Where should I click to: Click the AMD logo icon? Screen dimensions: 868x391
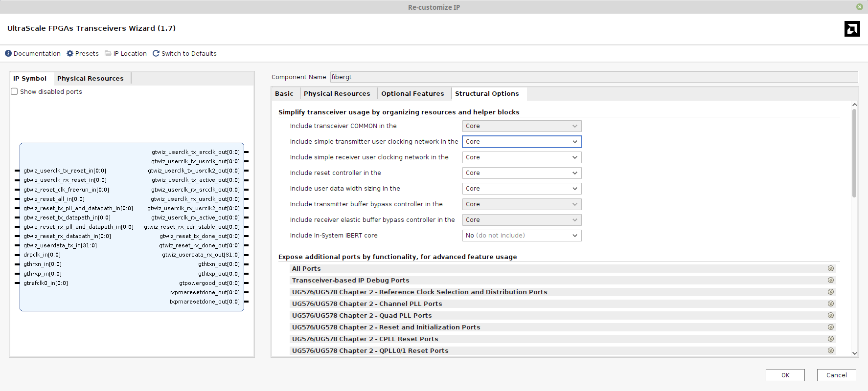click(x=852, y=29)
